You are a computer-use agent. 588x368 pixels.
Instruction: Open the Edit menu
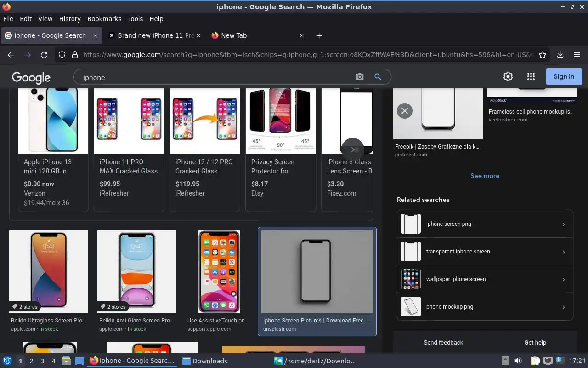[26, 19]
